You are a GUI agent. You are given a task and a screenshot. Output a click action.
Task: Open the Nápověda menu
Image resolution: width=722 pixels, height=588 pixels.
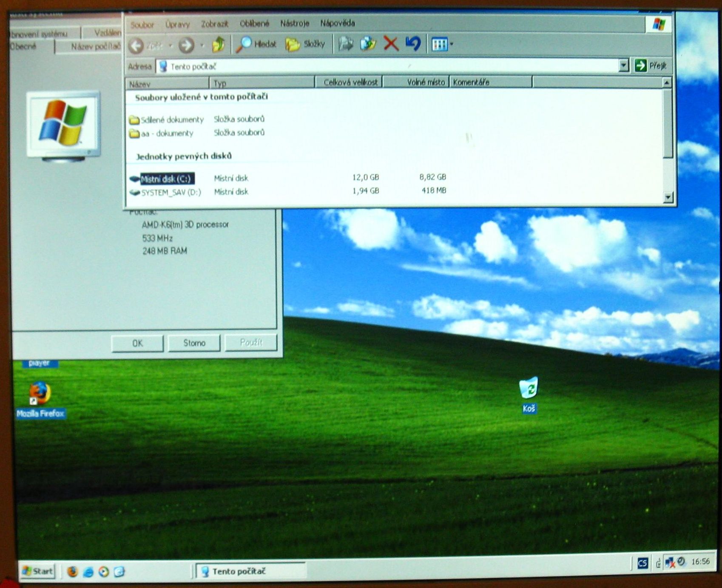pos(338,23)
